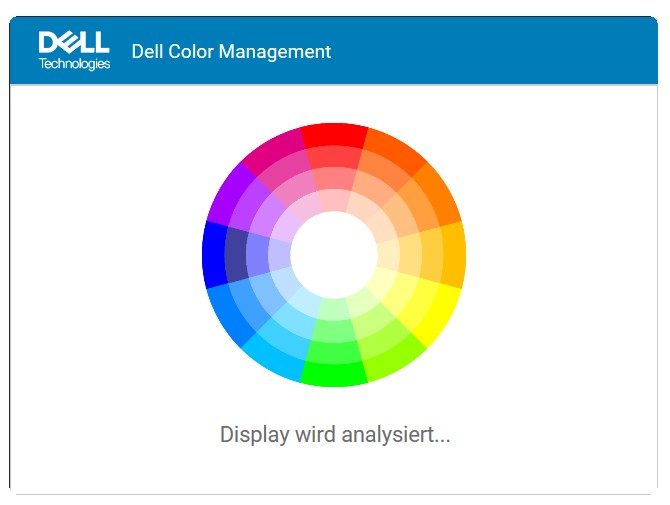Select the cyan light blue outer segment
The height and width of the screenshot is (505, 670).
click(x=273, y=358)
